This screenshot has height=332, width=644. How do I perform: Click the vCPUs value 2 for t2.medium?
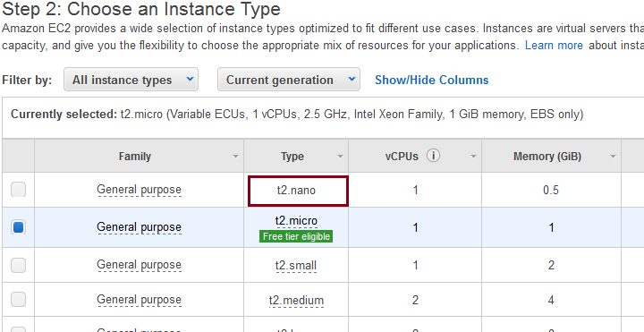[415, 301]
